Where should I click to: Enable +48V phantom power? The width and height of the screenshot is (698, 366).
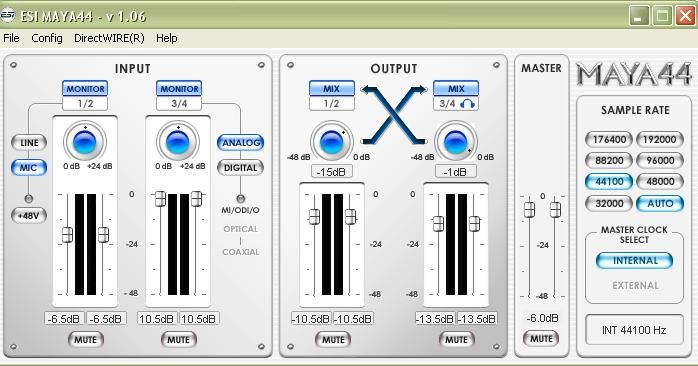[29, 216]
